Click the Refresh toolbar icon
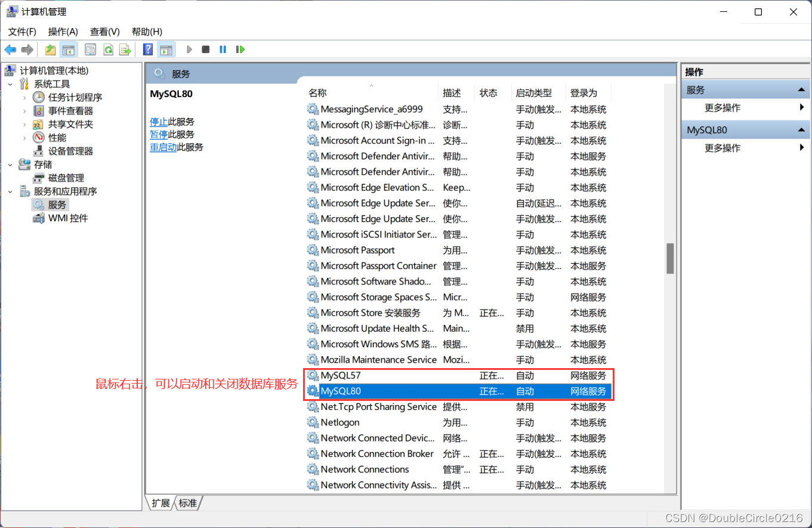The height and width of the screenshot is (528, 812). coord(108,50)
